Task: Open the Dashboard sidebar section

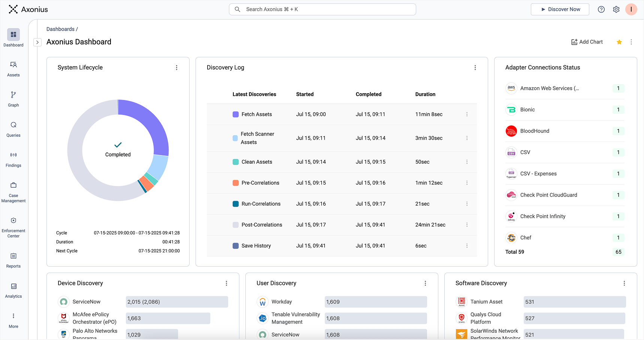Action: 13,38
